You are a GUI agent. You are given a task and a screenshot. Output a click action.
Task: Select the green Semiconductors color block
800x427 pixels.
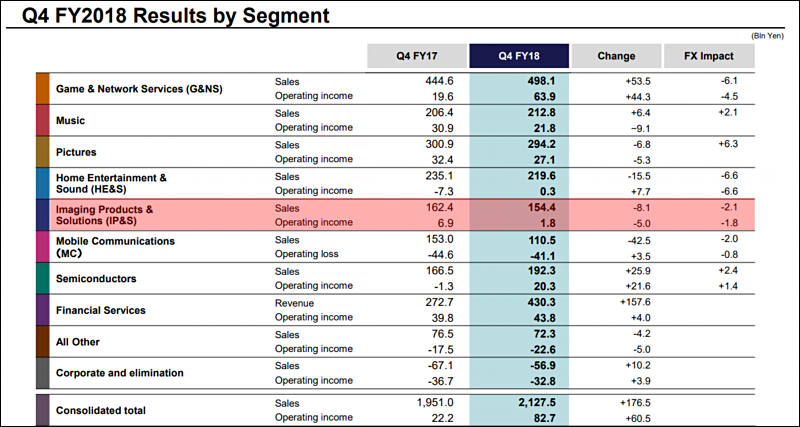point(43,279)
